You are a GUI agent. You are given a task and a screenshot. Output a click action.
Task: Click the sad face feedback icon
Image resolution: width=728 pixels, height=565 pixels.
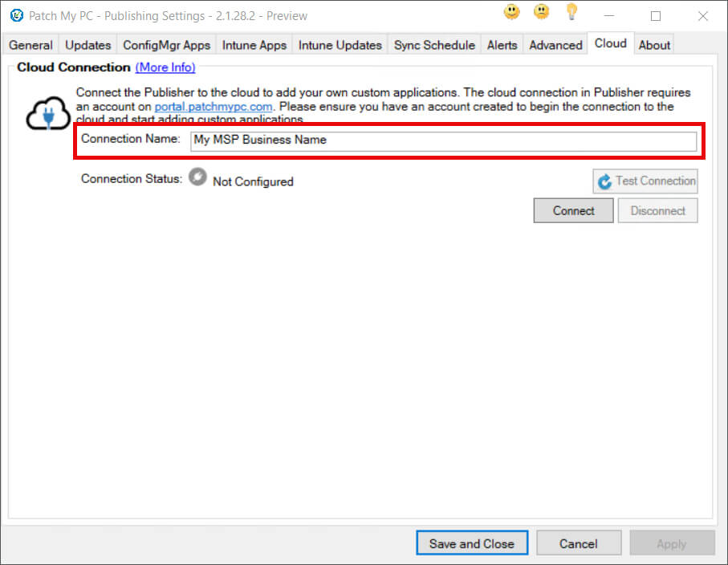click(x=541, y=12)
